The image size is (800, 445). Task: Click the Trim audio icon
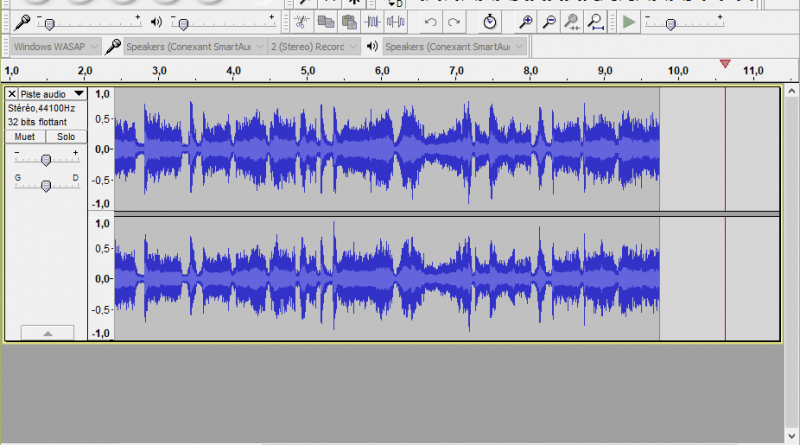[x=373, y=21]
